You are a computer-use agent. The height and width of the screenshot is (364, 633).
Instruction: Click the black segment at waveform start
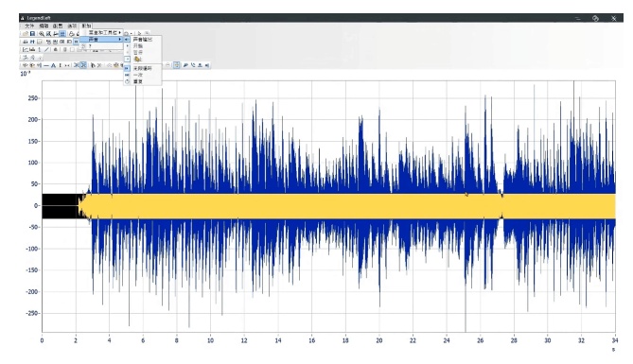tap(61, 206)
